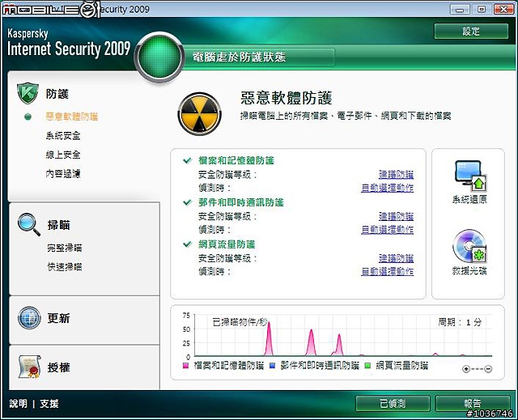This screenshot has height=420, width=518.
Task: Open 郵件和即時通訊防護 heading link
Action: coord(241,202)
